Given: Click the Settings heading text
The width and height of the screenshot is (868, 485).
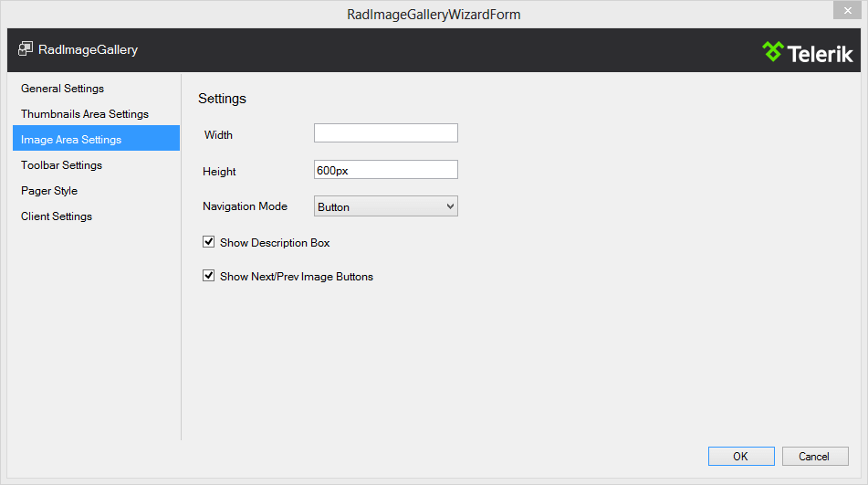Looking at the screenshot, I should tap(222, 99).
